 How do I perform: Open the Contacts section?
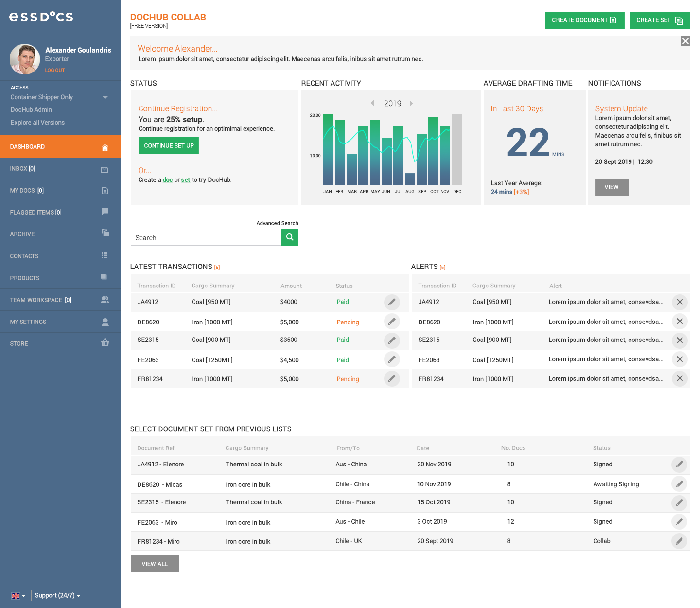click(60, 256)
